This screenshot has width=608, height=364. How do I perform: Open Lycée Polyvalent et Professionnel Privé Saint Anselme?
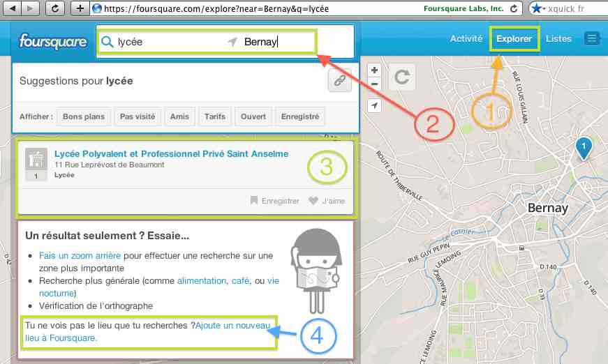(x=172, y=153)
